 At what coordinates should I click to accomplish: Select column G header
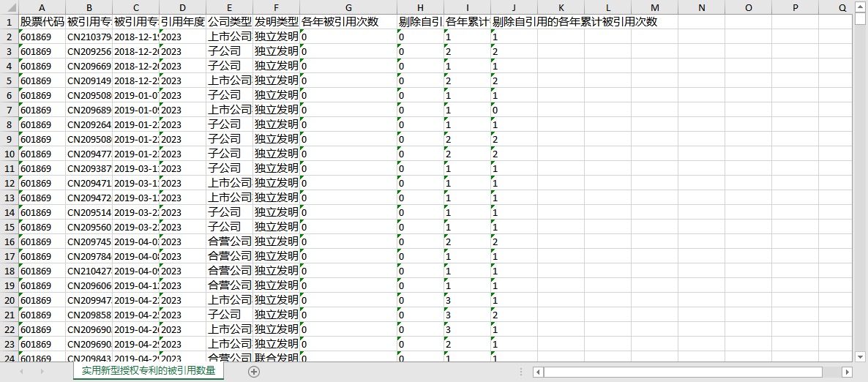348,8
